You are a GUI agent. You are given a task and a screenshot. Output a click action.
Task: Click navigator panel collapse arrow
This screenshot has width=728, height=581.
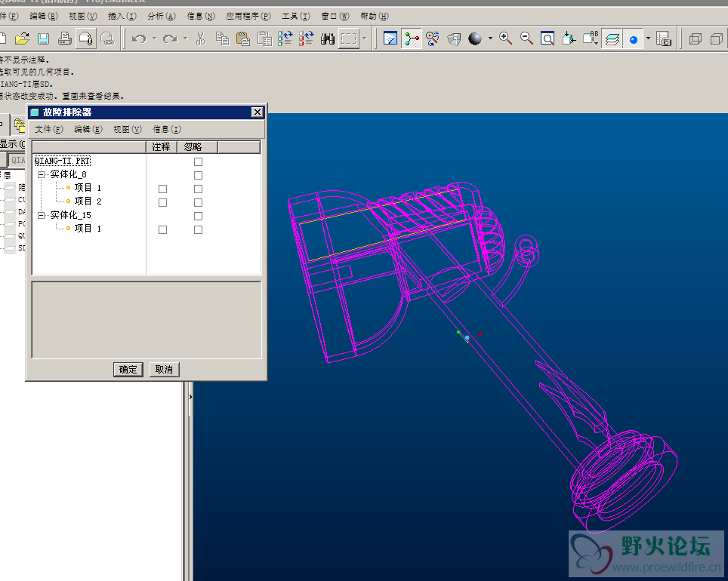pyautogui.click(x=190, y=397)
